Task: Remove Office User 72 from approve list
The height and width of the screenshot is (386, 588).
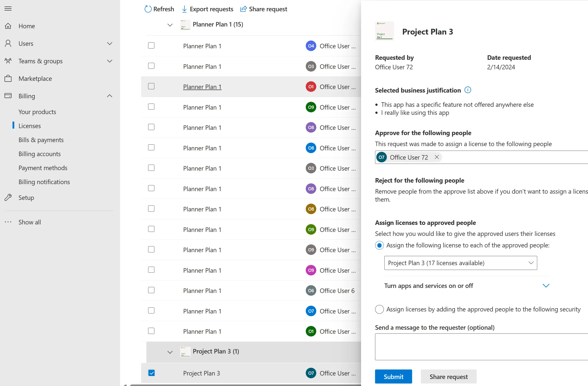Action: tap(437, 157)
